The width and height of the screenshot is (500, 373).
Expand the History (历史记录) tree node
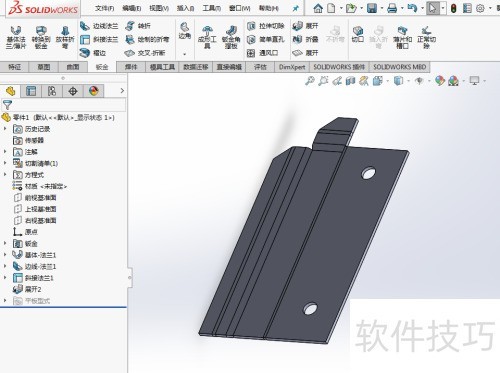click(x=5, y=129)
